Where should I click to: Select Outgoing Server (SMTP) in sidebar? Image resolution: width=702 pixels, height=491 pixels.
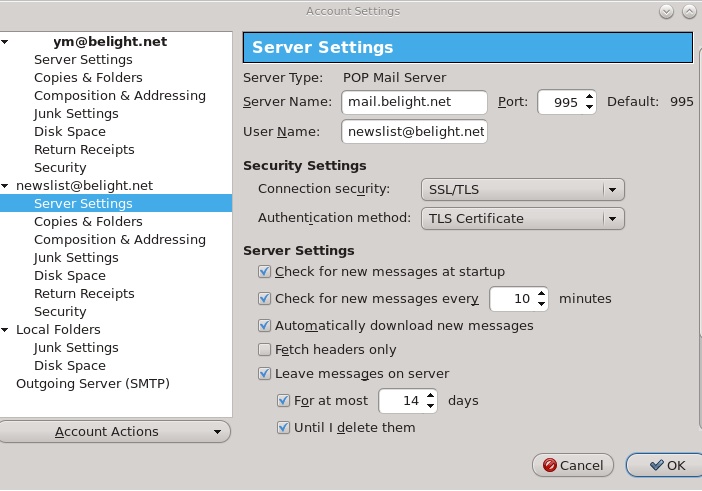[x=92, y=384]
